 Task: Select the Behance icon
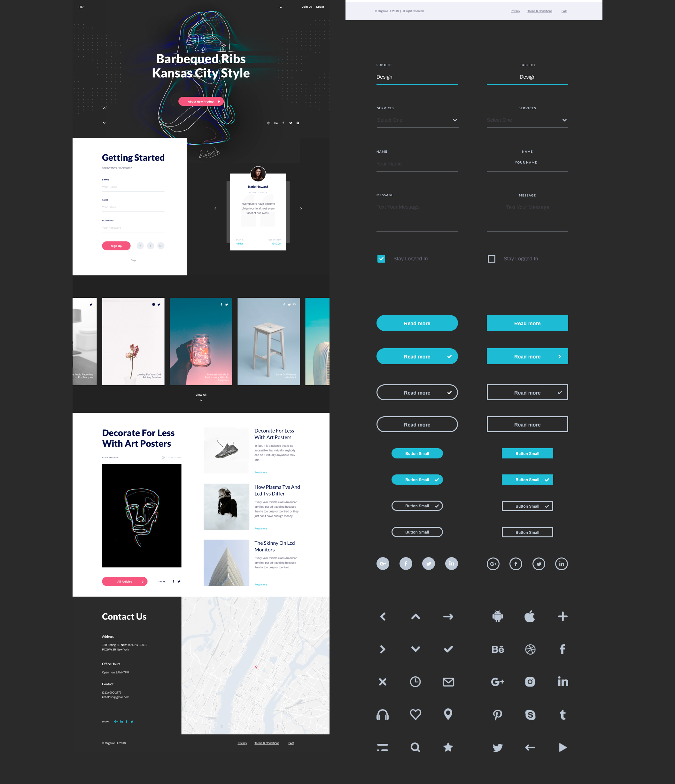497,649
